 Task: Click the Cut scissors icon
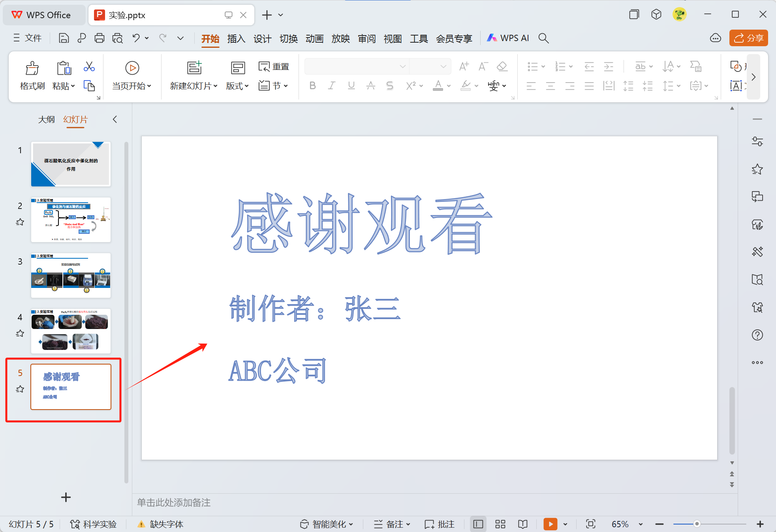tap(89, 66)
